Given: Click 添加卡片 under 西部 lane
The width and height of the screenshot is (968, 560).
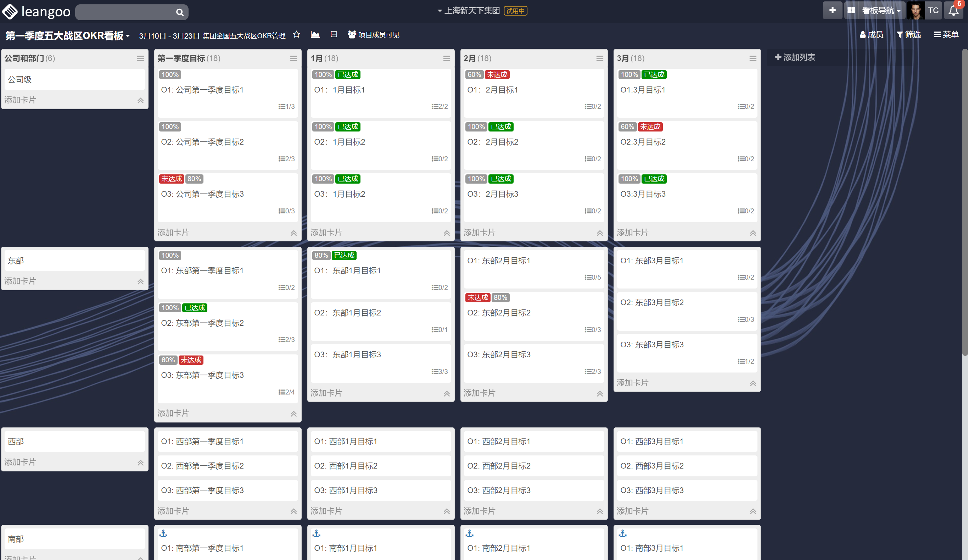Looking at the screenshot, I should 20,462.
